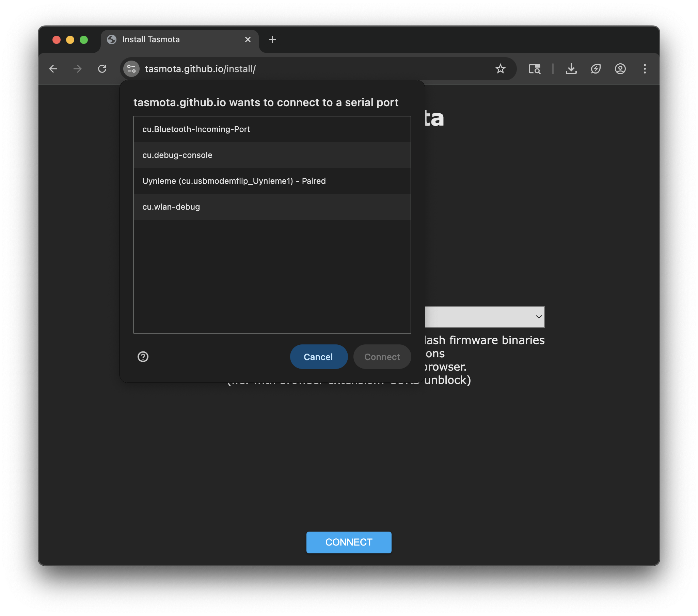
Task: Click the browser back arrow
Action: click(x=53, y=69)
